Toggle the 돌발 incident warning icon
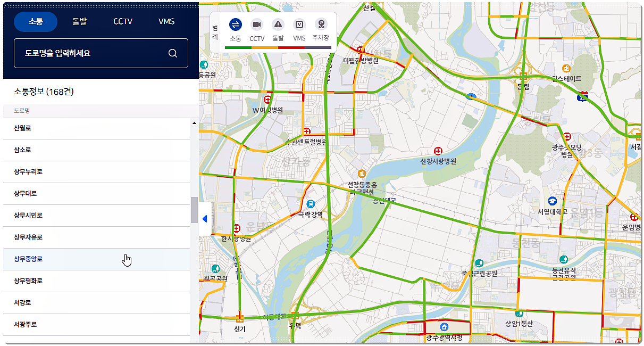The width and height of the screenshot is (644, 346). pos(278,24)
